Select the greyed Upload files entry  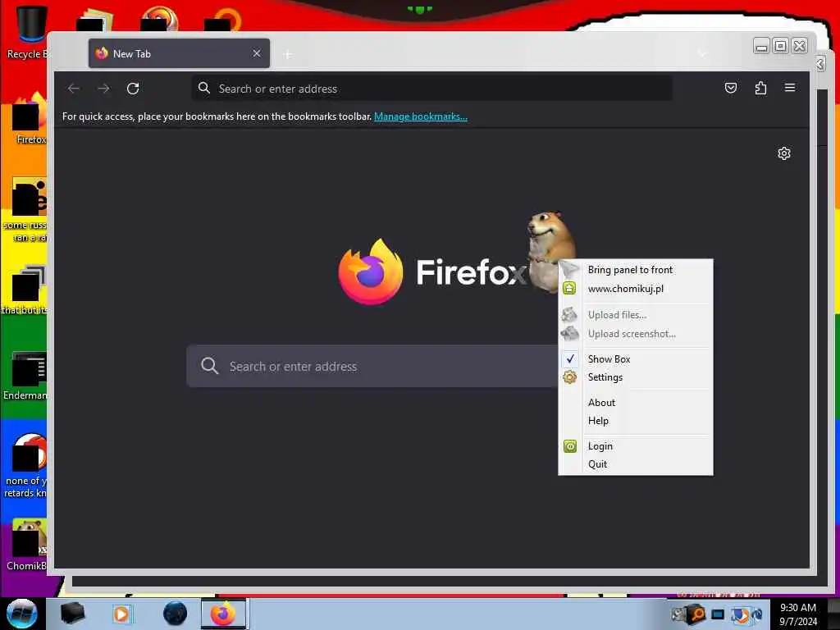tap(636, 315)
